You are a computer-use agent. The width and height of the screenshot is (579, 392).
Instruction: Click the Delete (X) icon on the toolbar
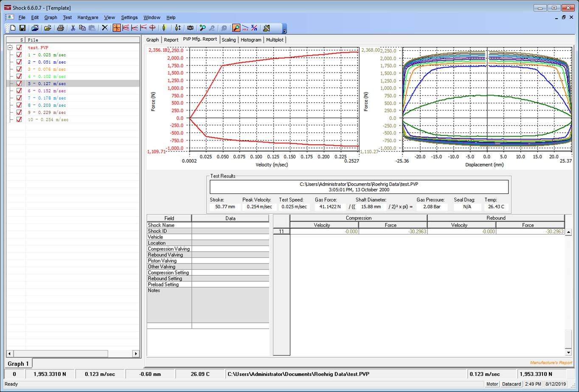[105, 28]
